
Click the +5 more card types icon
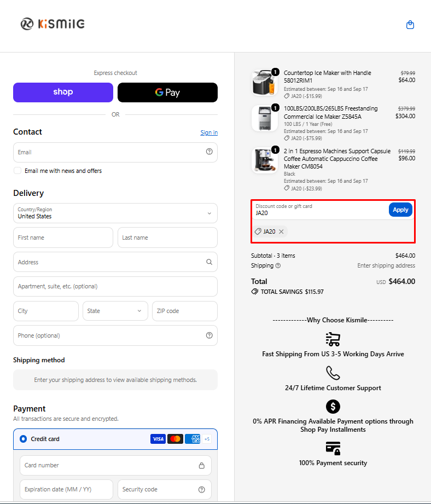click(207, 439)
